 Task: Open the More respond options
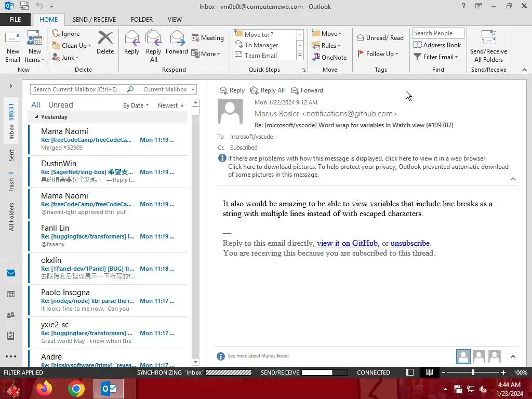(206, 54)
